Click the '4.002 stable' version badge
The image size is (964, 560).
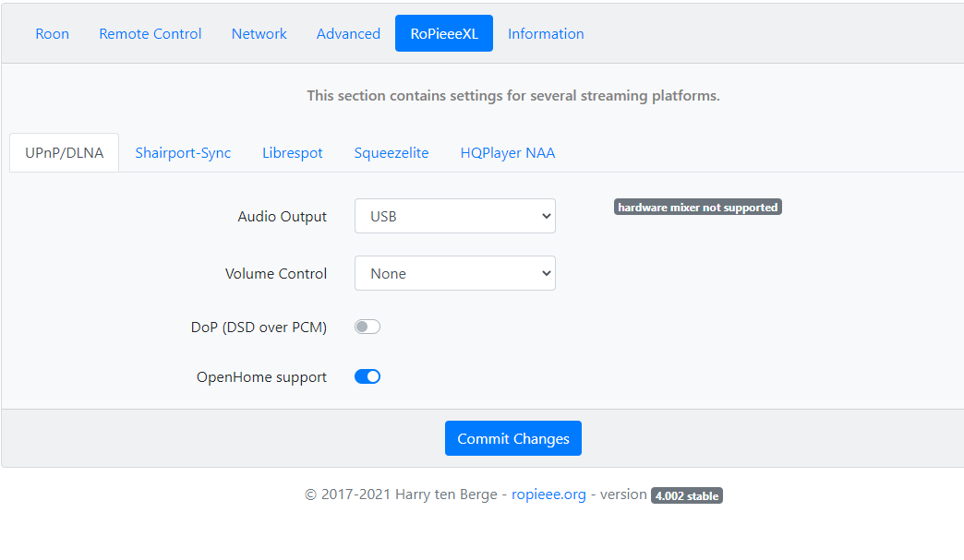687,495
